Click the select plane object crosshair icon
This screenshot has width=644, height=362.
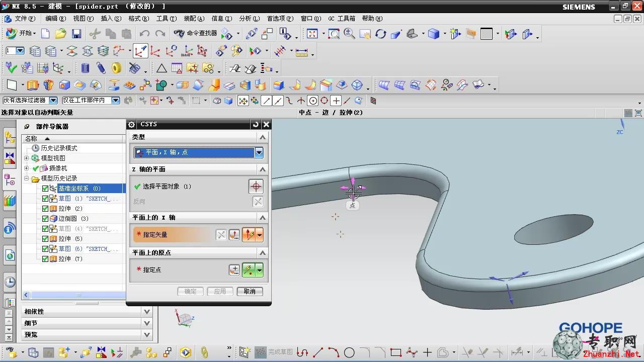point(256,187)
